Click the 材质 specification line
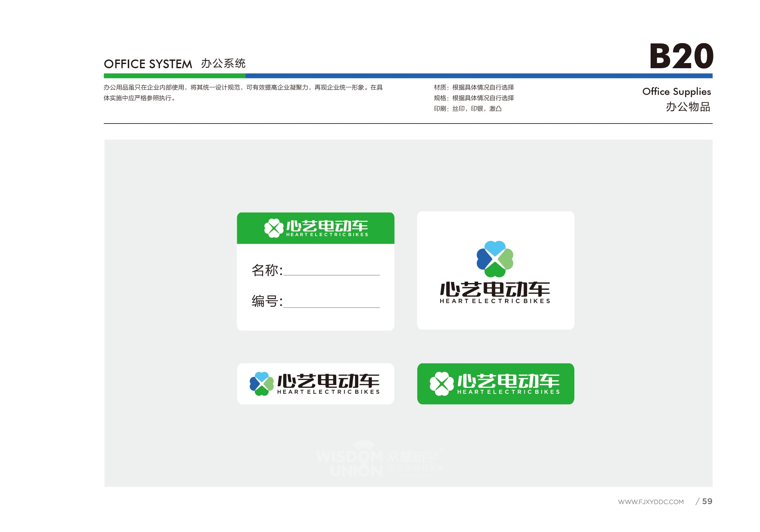The image size is (760, 532). (x=474, y=87)
